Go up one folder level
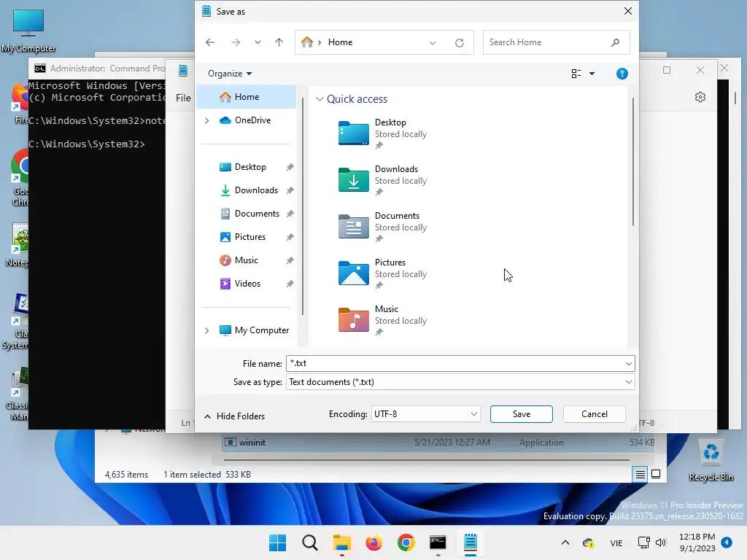 click(279, 42)
